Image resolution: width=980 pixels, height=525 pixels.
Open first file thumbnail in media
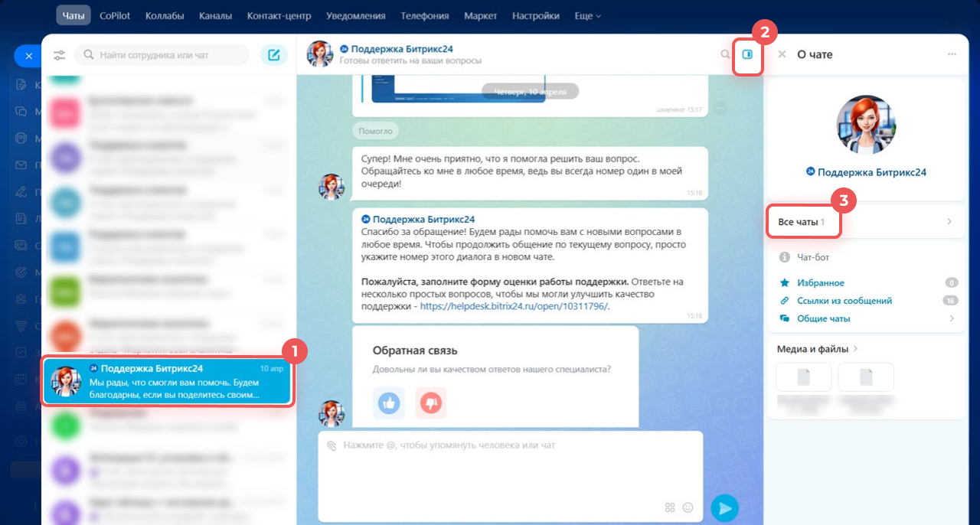tap(804, 377)
